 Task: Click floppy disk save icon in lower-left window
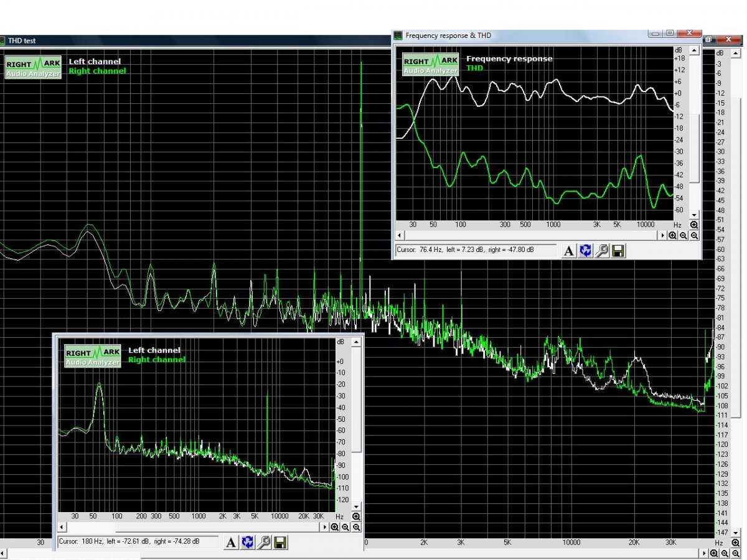(x=280, y=542)
